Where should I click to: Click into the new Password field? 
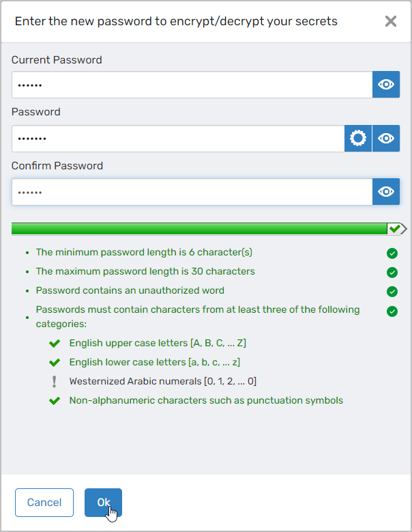click(177, 139)
